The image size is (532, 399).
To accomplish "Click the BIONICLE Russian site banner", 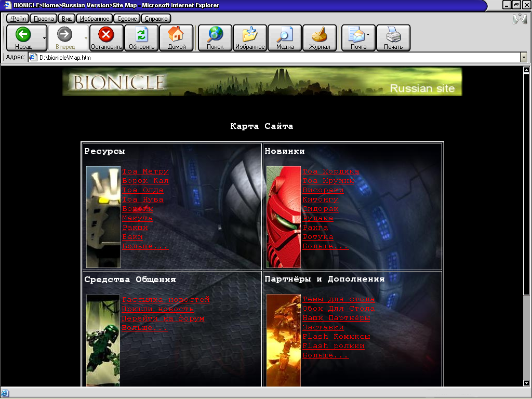I will pyautogui.click(x=262, y=82).
